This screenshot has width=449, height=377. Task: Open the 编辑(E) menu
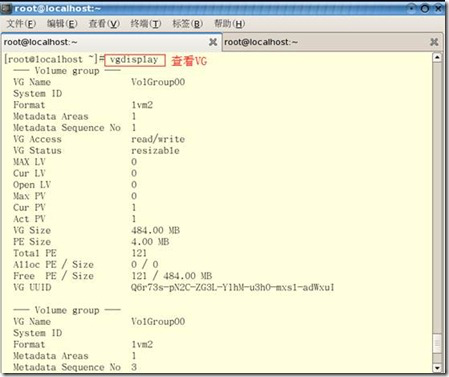[x=62, y=24]
